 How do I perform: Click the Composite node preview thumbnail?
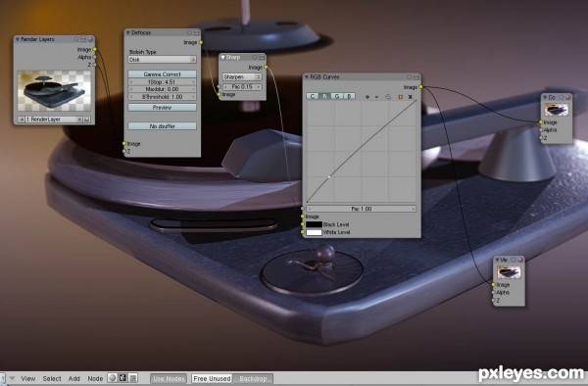click(556, 110)
